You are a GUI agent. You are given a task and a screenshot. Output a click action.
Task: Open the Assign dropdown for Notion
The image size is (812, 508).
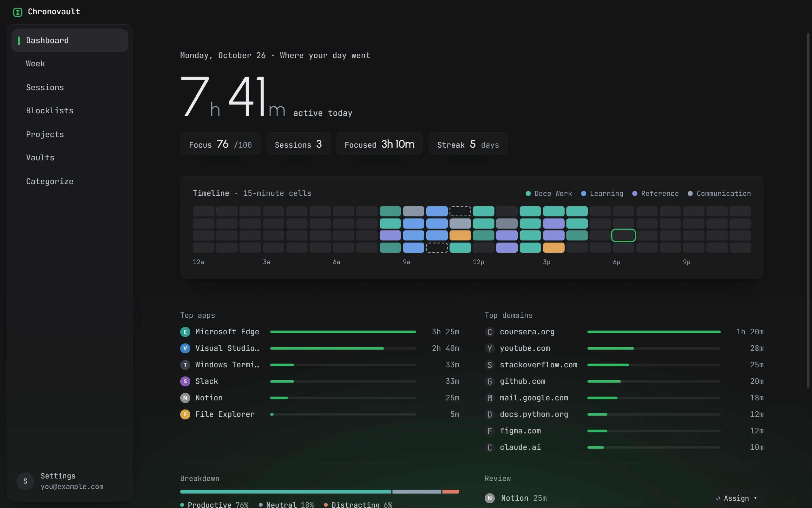(x=737, y=498)
